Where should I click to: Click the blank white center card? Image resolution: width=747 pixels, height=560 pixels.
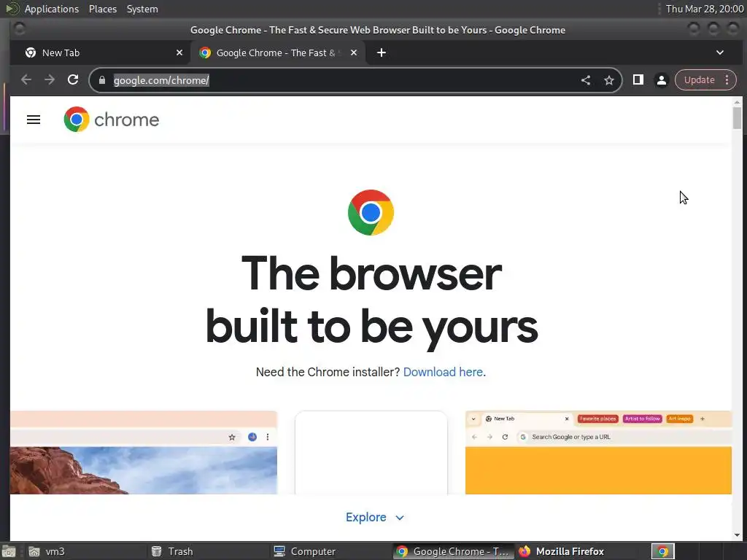[x=371, y=453]
